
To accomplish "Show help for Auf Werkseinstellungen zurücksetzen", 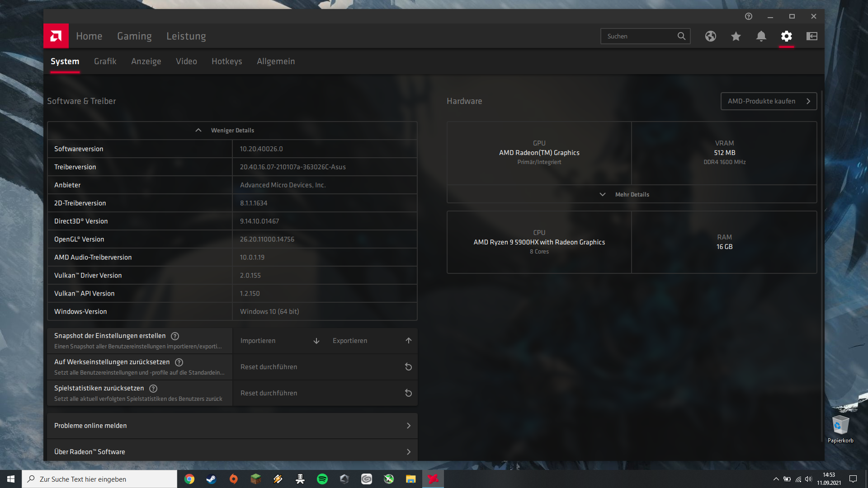I will (x=179, y=362).
